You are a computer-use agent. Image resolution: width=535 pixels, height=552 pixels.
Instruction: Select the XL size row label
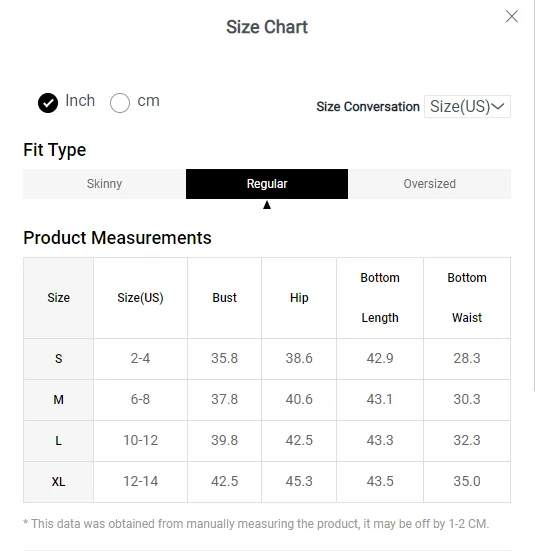point(58,482)
